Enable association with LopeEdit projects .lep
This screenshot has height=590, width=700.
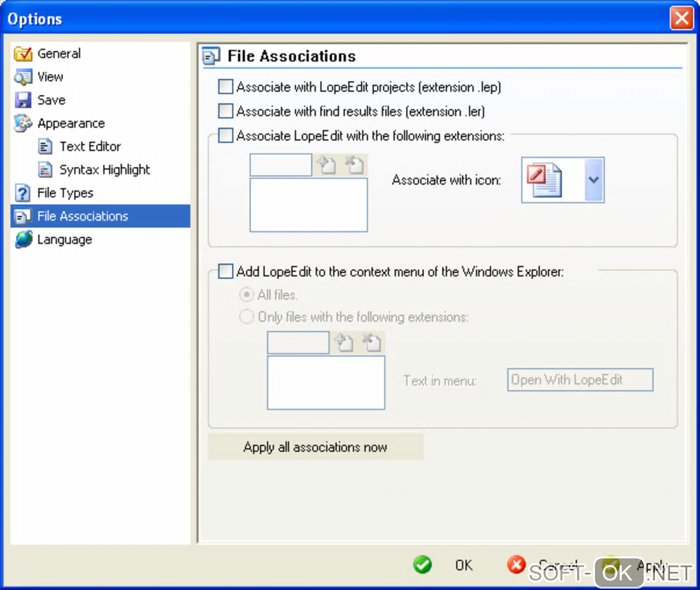point(226,87)
